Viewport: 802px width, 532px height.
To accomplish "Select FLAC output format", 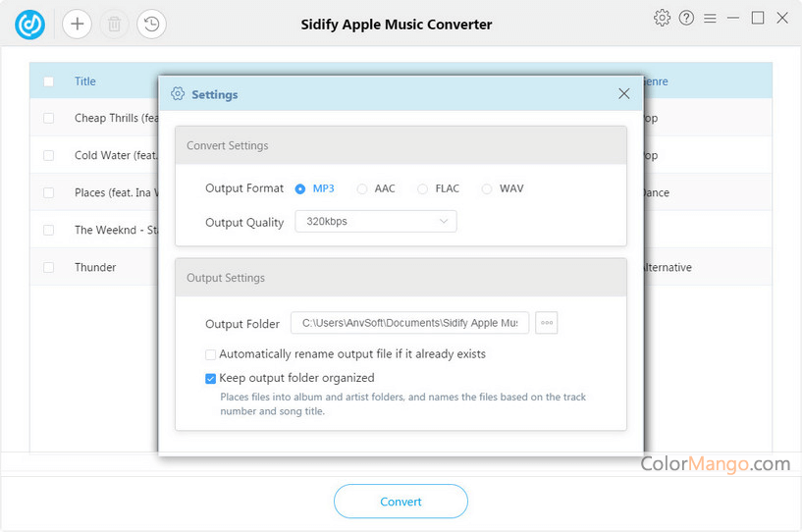I will tap(423, 188).
